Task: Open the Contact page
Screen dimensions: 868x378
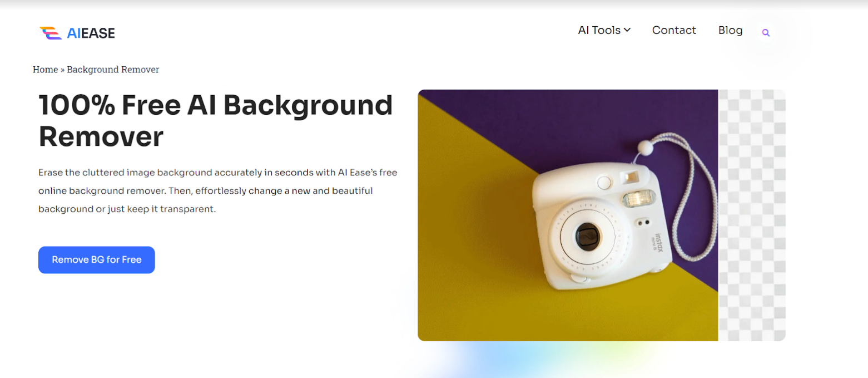Action: [x=674, y=30]
